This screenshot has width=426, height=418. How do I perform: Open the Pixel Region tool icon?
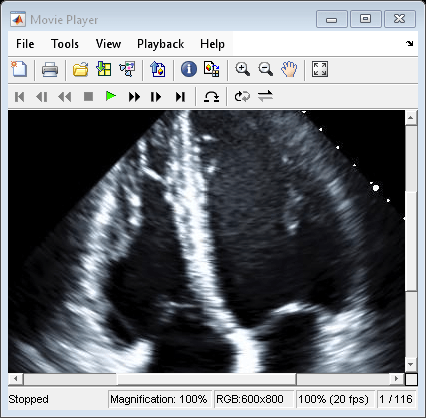211,69
